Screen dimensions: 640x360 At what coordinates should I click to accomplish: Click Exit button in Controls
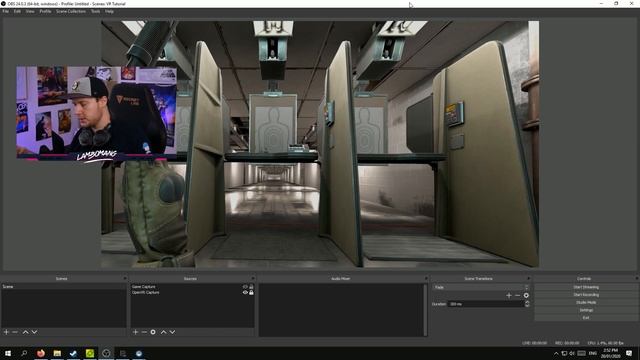pyautogui.click(x=586, y=318)
